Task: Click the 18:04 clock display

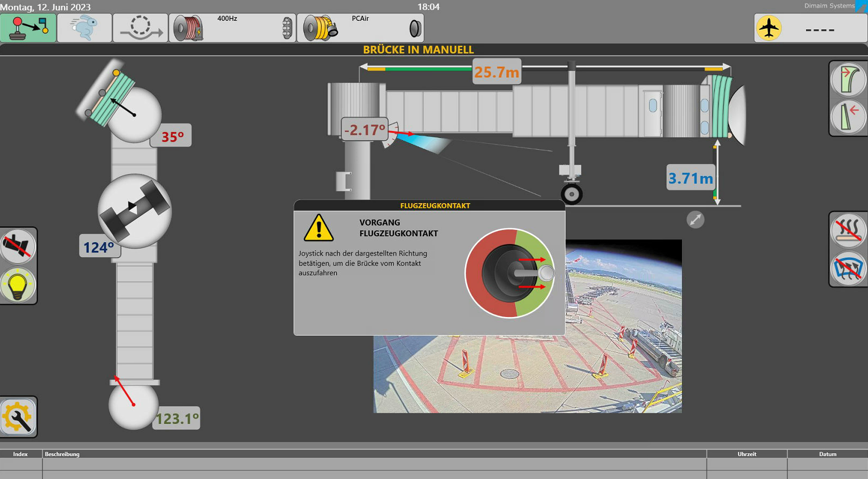Action: click(429, 7)
